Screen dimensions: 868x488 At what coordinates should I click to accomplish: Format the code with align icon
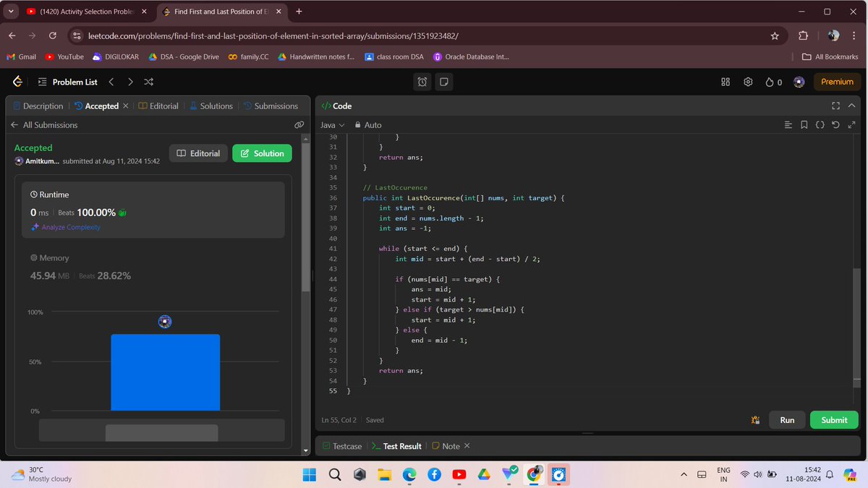pos(788,125)
